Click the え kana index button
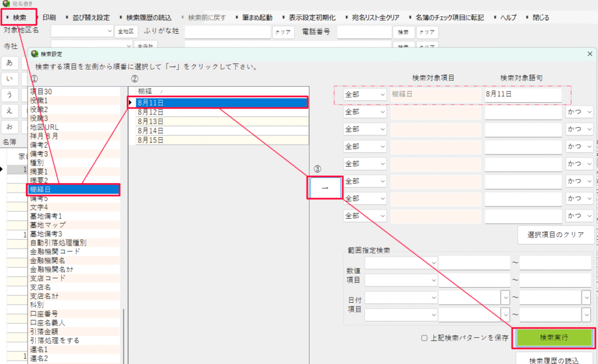The width and height of the screenshot is (598, 364). 9,110
